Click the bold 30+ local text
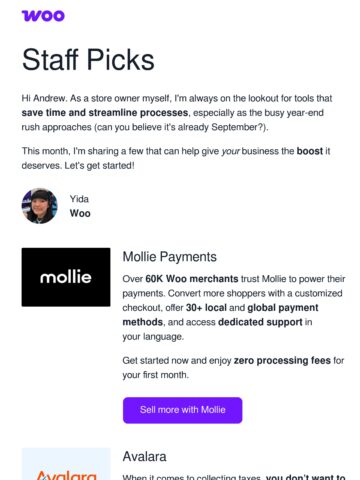This screenshot has width=360, height=480. point(206,308)
